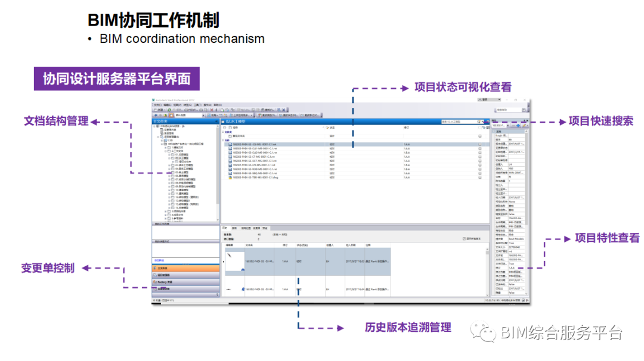Open the 视图(V) menu
The width and height of the screenshot is (644, 361).
(178, 105)
